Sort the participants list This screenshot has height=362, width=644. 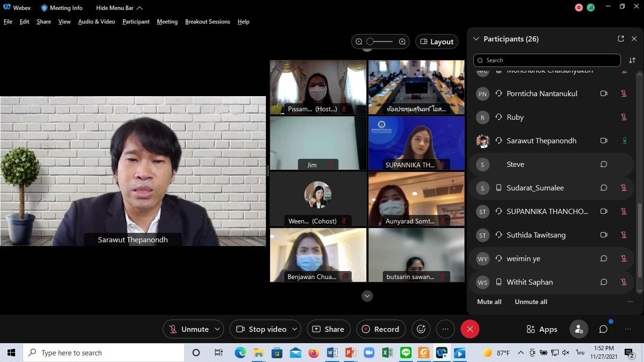[632, 60]
